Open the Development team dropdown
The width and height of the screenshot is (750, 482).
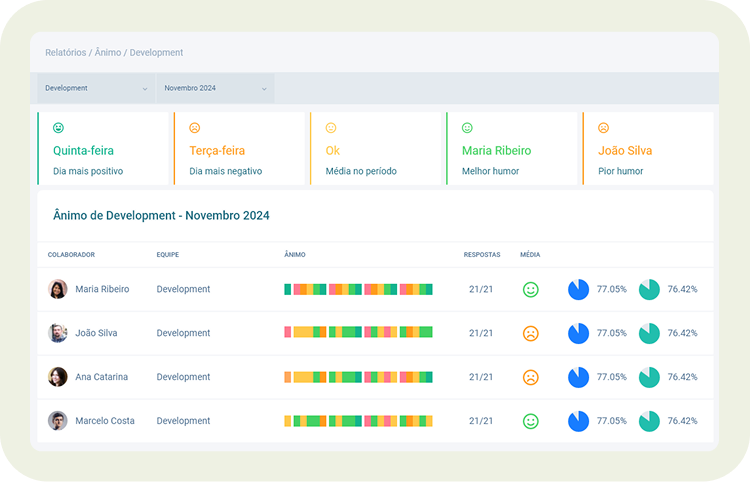coord(96,88)
